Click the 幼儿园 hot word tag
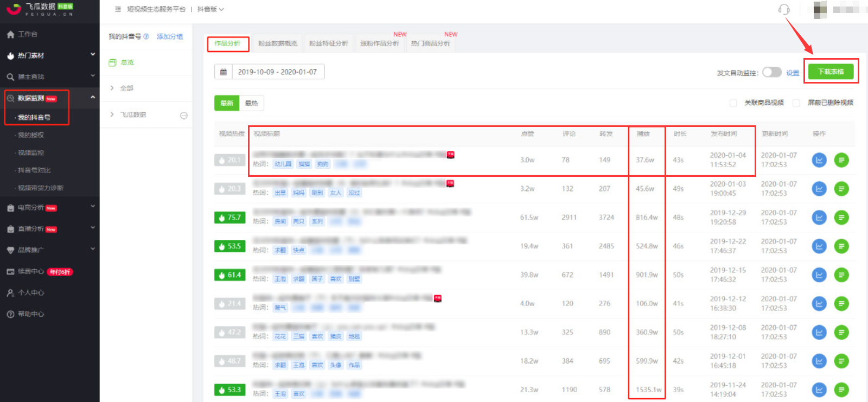 [x=283, y=164]
